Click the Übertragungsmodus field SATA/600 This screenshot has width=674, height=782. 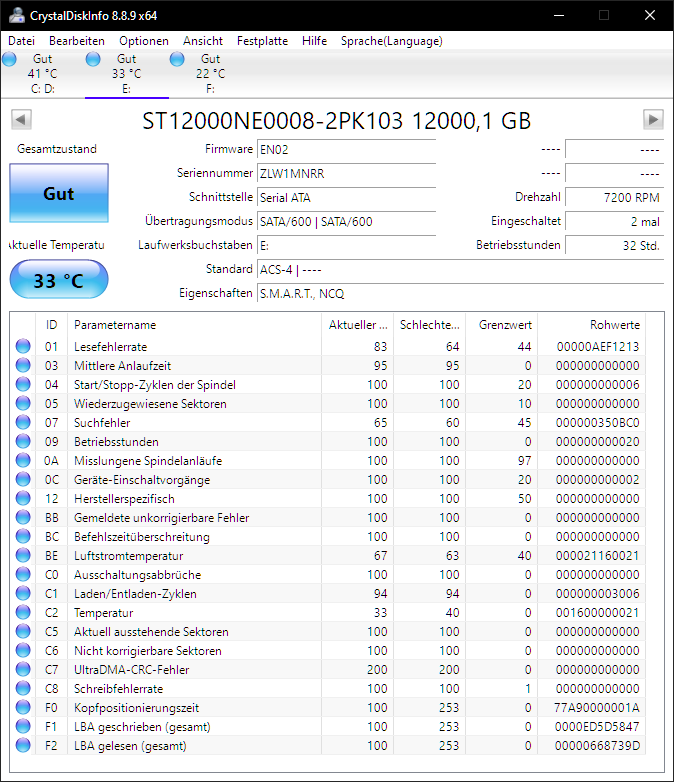[x=347, y=221]
